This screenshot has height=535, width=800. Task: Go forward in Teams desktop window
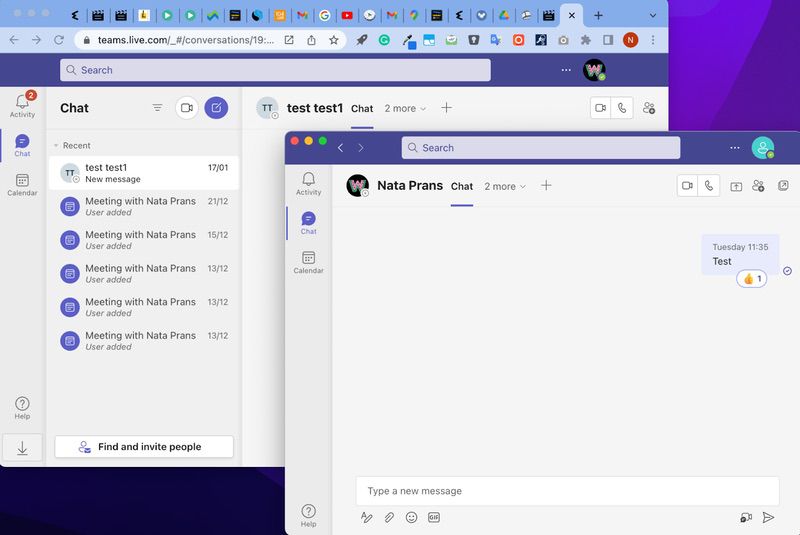(x=361, y=148)
